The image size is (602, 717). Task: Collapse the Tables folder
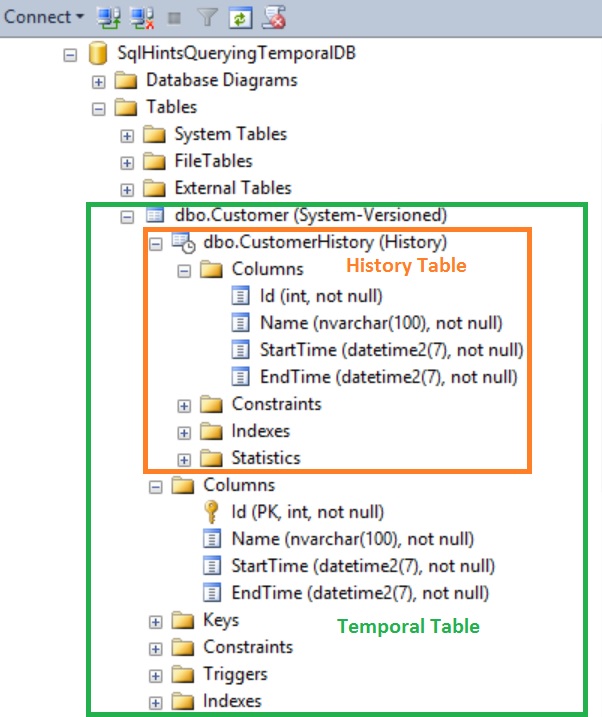click(98, 109)
